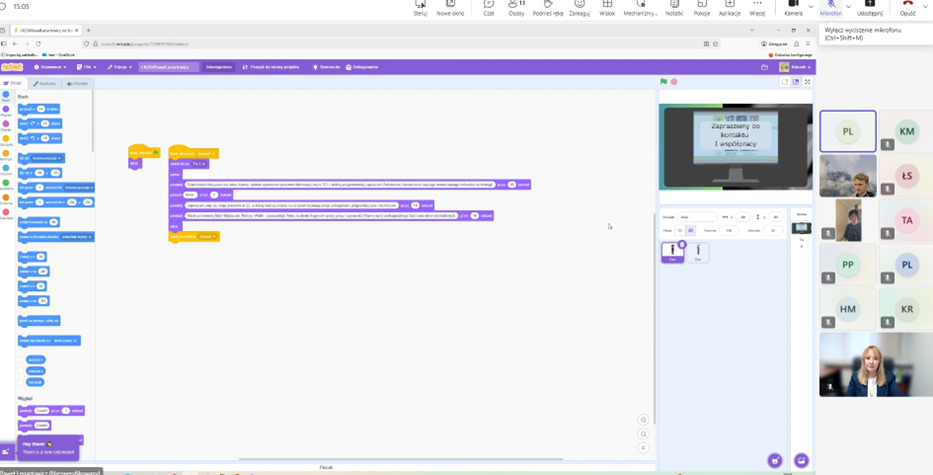Toggle the Mikrofon mute button

pos(830,6)
